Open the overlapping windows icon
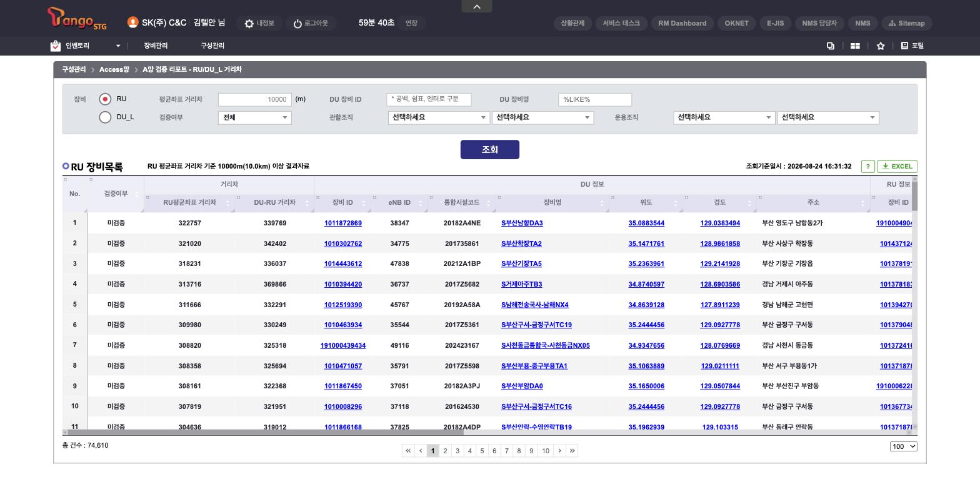980x482 pixels. click(831, 46)
